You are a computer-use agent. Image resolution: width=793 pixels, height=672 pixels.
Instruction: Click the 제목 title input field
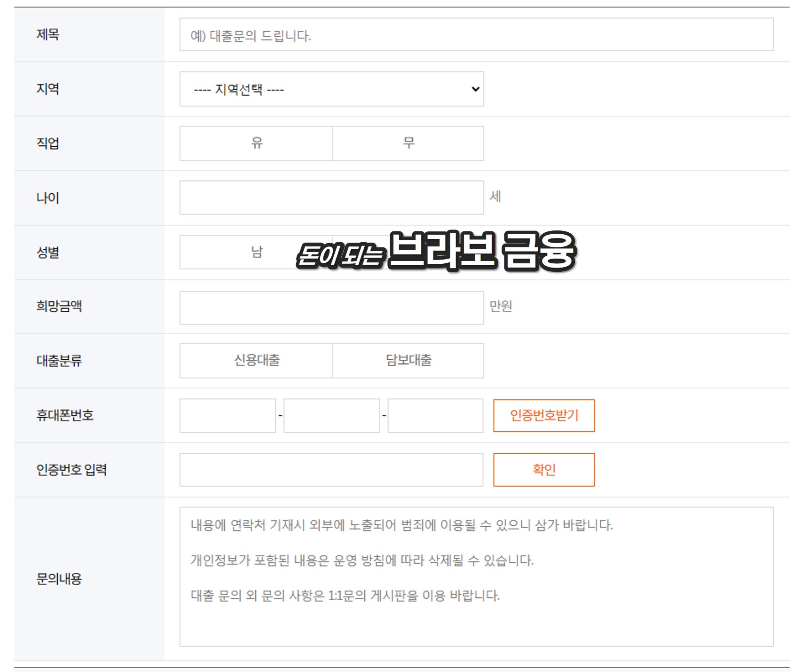(476, 34)
